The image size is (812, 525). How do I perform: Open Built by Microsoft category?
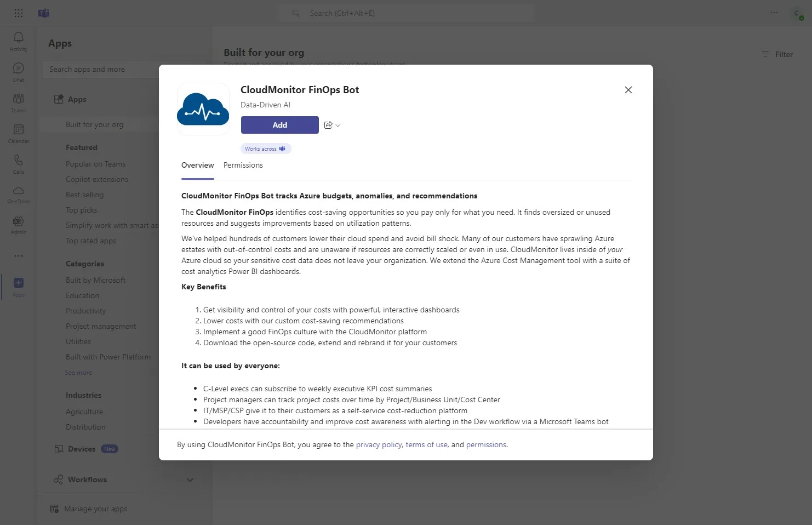coord(96,280)
